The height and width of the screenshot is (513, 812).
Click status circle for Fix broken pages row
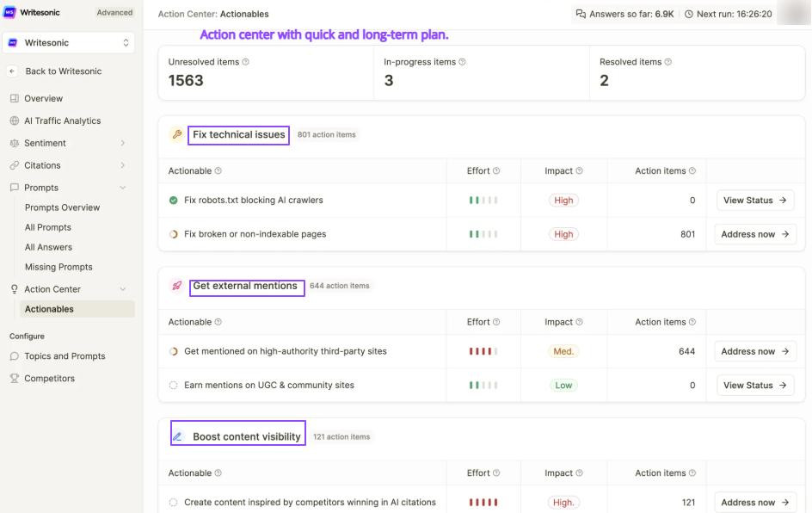pyautogui.click(x=174, y=234)
